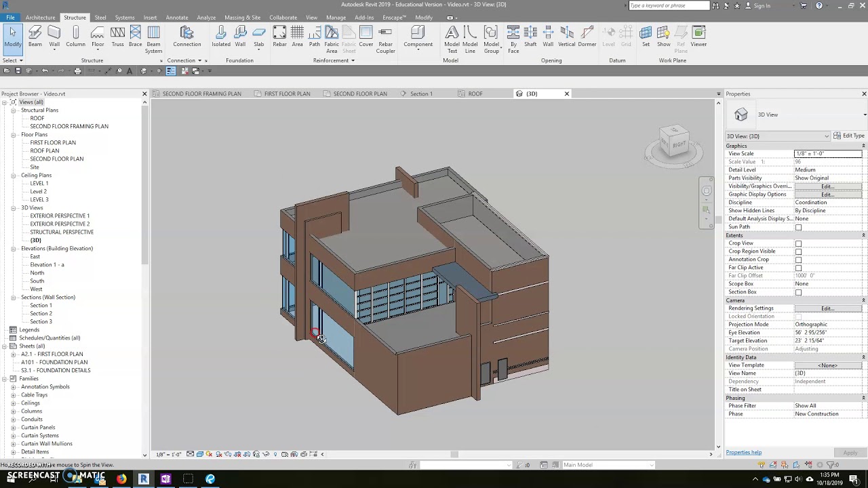Toggle the Sun Path checkbox
868x488 pixels.
click(798, 227)
